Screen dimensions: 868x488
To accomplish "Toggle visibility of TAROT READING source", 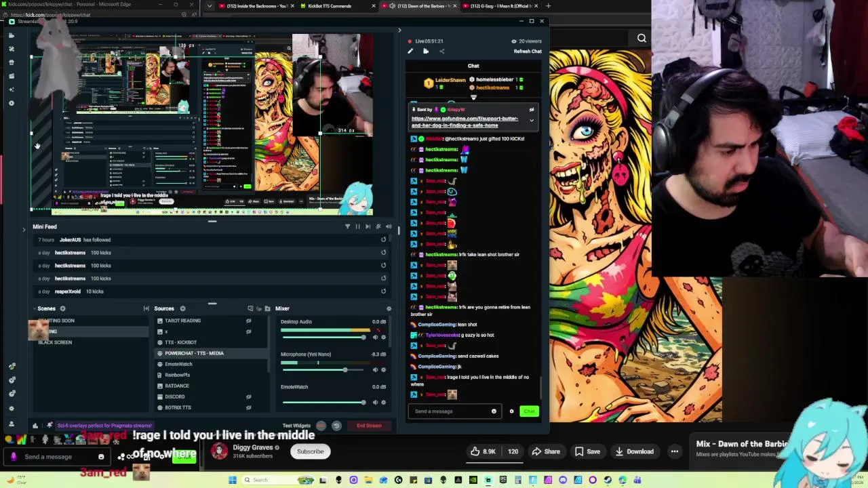I will tap(248, 321).
